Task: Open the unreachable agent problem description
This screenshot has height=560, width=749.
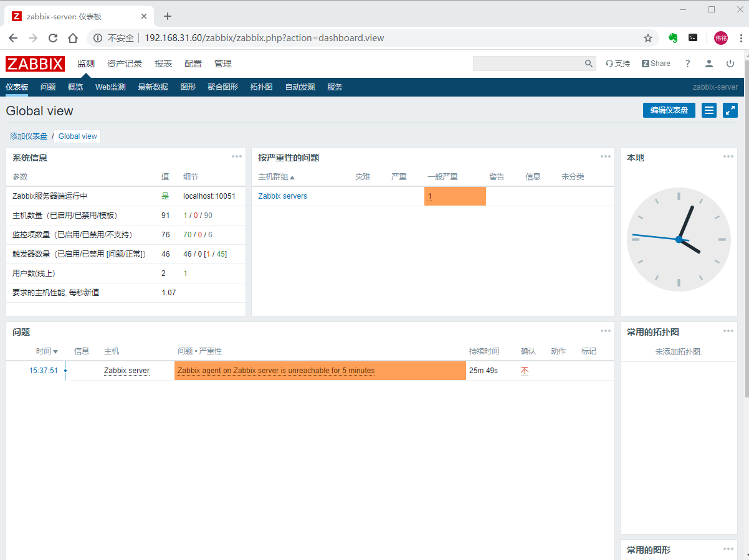Action: click(276, 371)
